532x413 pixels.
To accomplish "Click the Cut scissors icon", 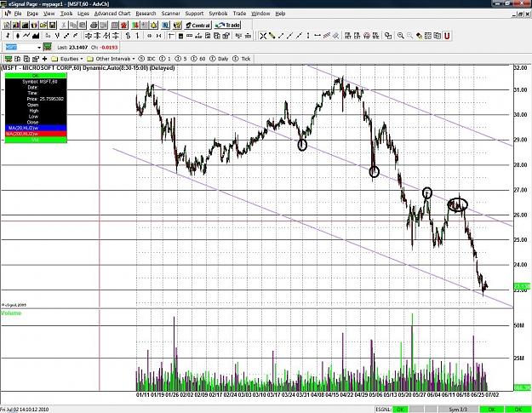I will point(64,25).
